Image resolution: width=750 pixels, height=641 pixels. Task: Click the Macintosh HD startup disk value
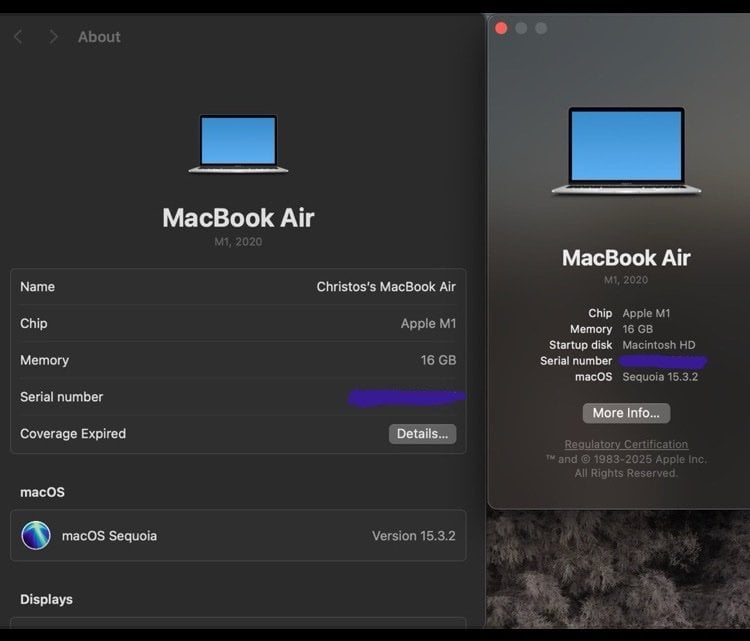(659, 345)
